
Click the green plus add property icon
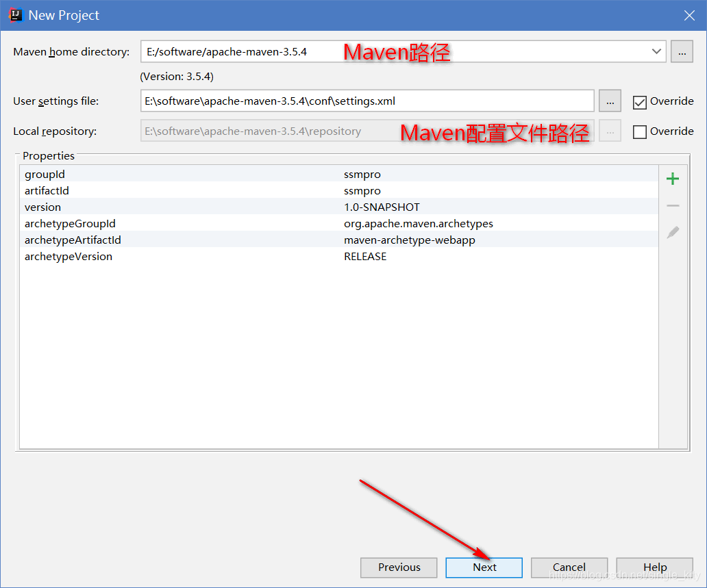[x=672, y=179]
